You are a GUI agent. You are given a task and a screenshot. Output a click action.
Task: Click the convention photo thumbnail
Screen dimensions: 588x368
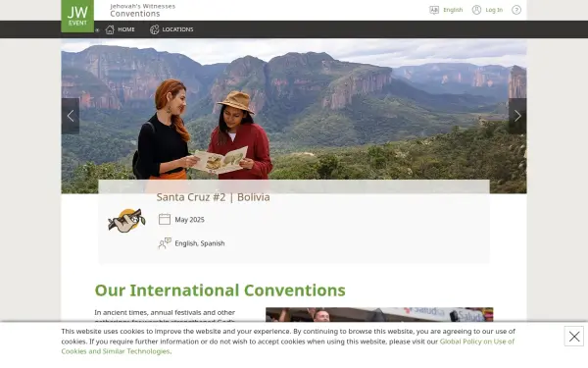point(379,315)
